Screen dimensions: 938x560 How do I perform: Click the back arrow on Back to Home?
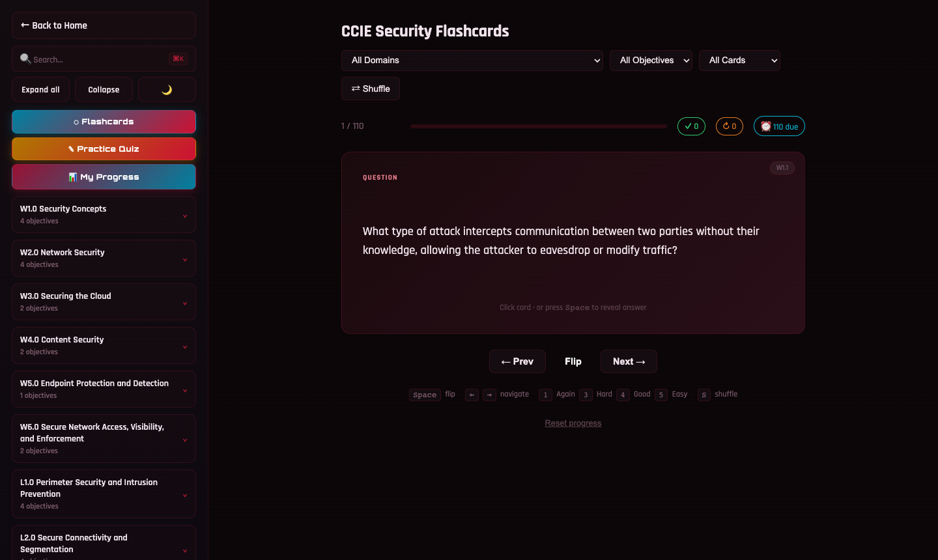[25, 25]
